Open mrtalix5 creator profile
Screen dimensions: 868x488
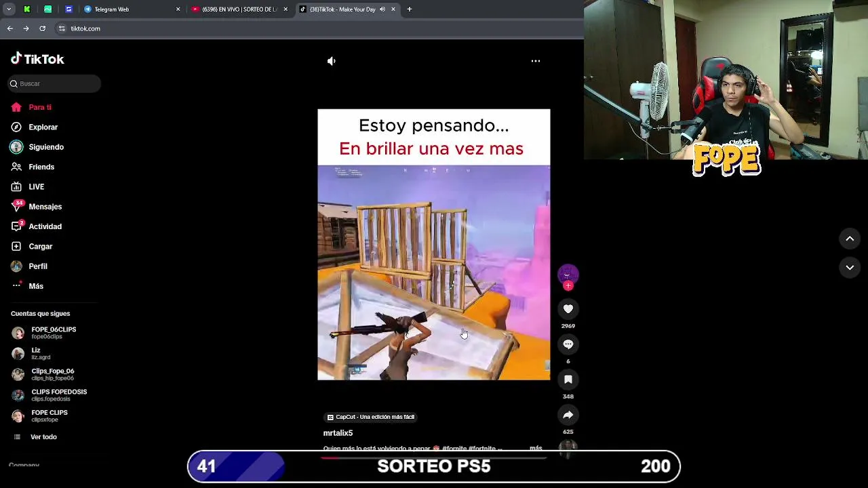338,433
